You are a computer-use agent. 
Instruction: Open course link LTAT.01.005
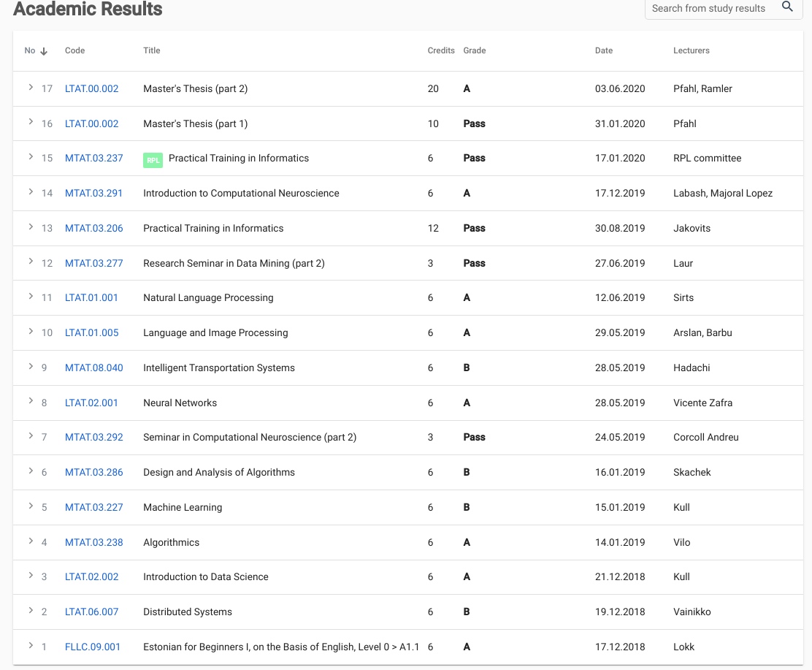click(91, 333)
